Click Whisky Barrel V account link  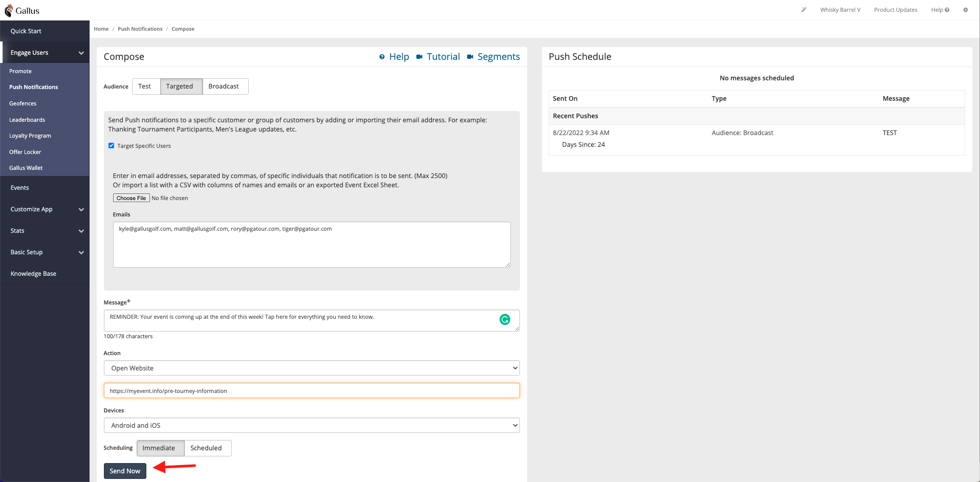point(840,10)
